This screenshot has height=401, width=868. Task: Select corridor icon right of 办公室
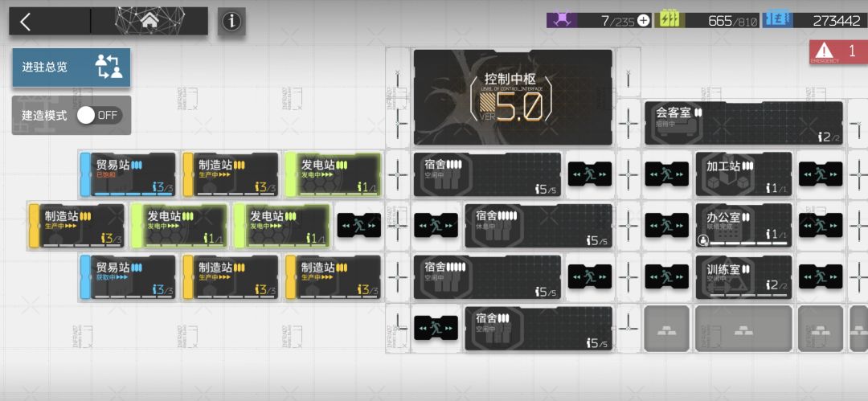click(x=821, y=226)
